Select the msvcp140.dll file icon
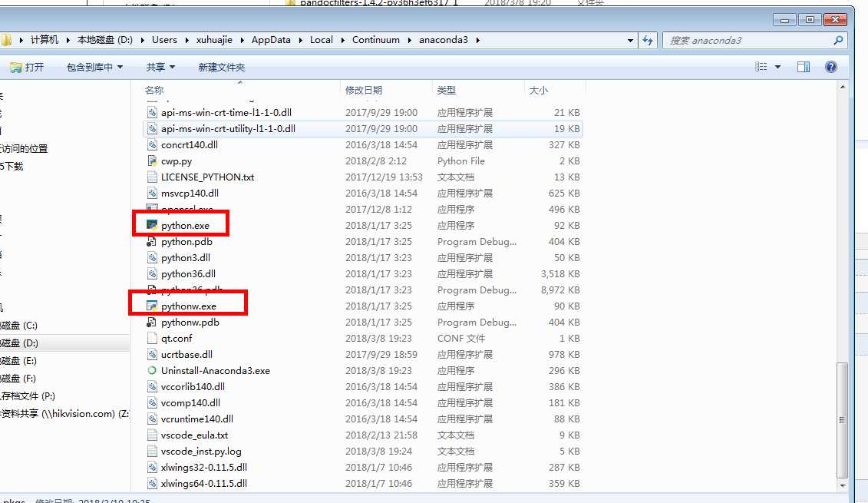The width and height of the screenshot is (868, 503). tap(152, 193)
